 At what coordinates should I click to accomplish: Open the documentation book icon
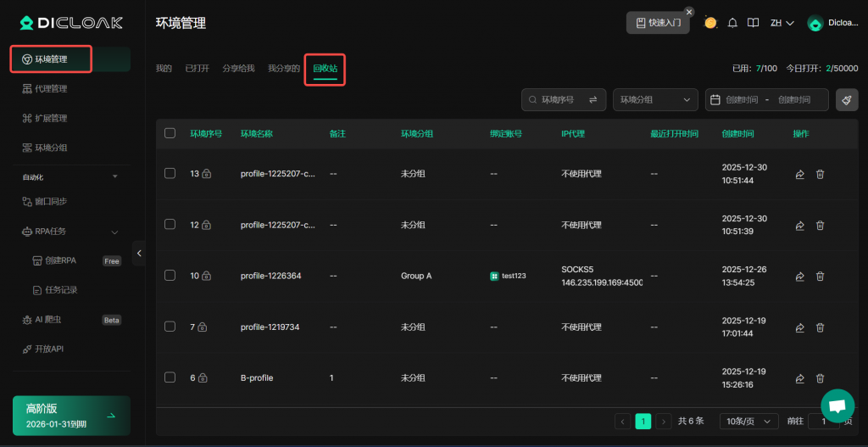[753, 23]
